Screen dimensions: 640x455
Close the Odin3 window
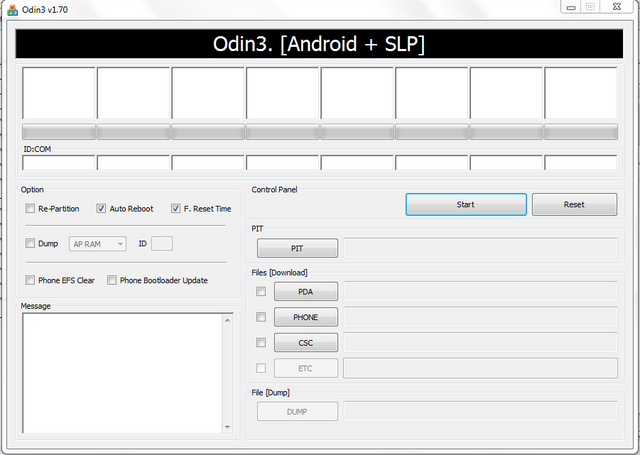coord(618,7)
